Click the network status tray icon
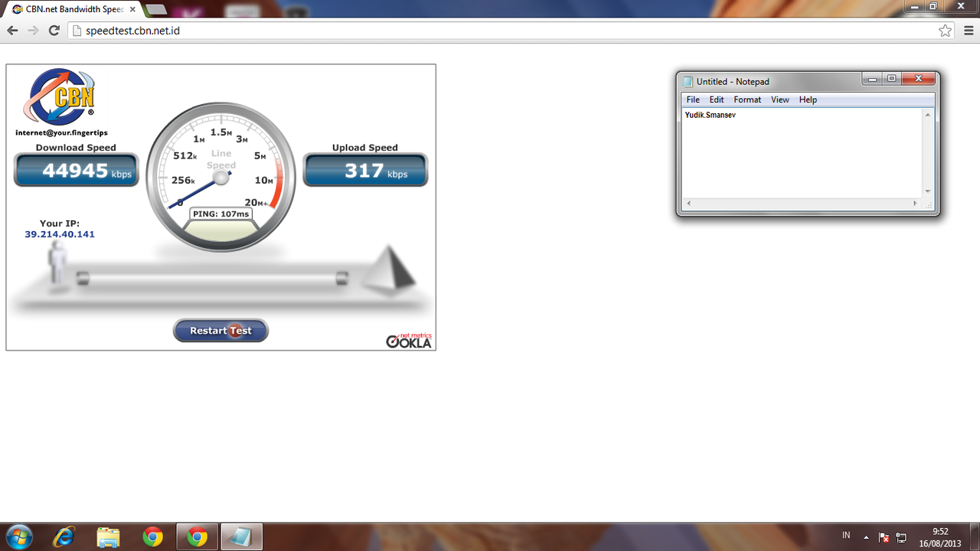The width and height of the screenshot is (980, 551). [902, 537]
